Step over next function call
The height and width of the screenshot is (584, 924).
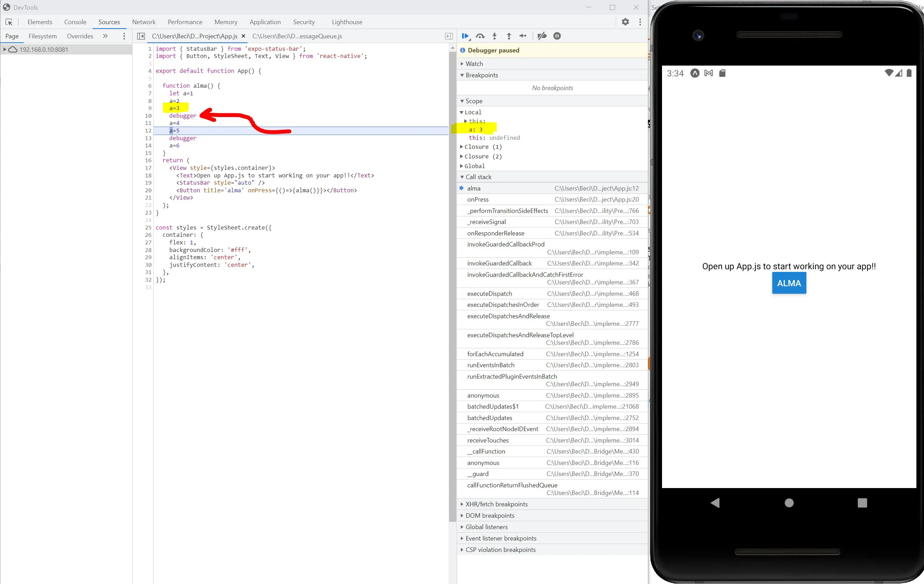[480, 36]
